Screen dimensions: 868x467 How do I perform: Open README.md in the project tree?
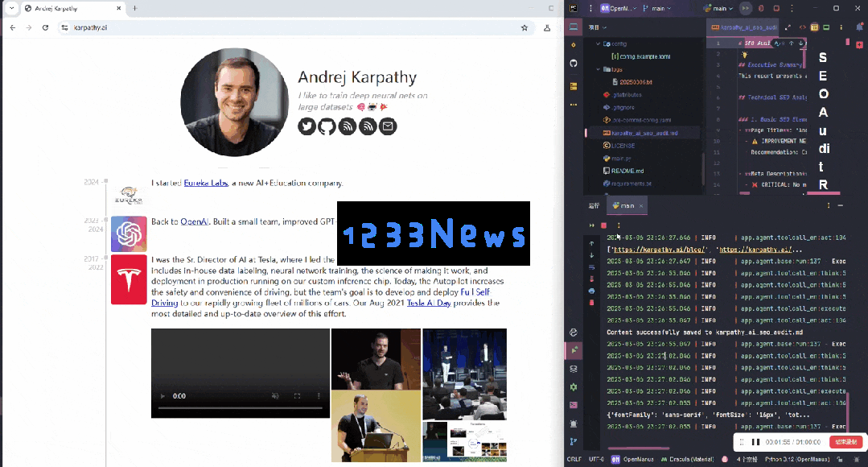pos(627,171)
